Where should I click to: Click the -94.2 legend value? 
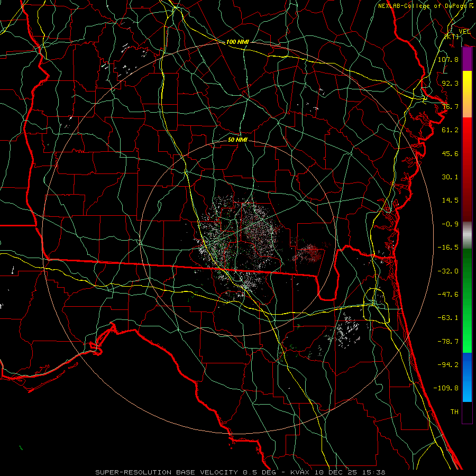coord(448,364)
